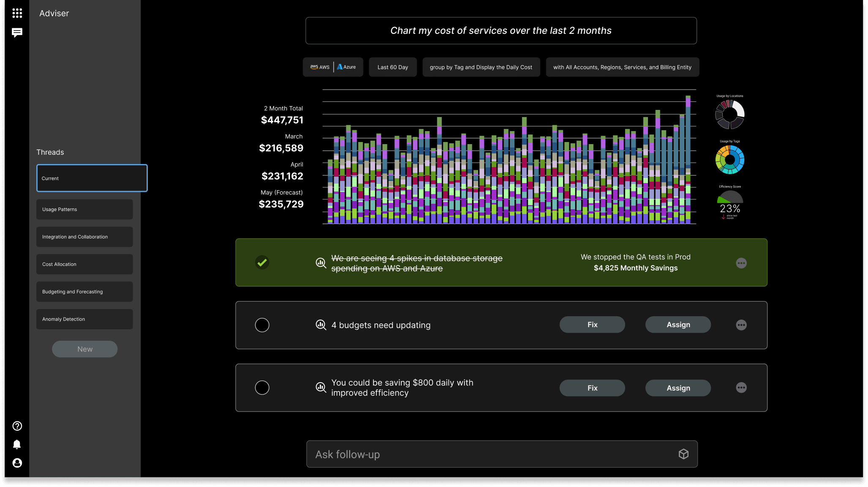Open the notifications bell icon
The height and width of the screenshot is (487, 868).
coord(17,444)
